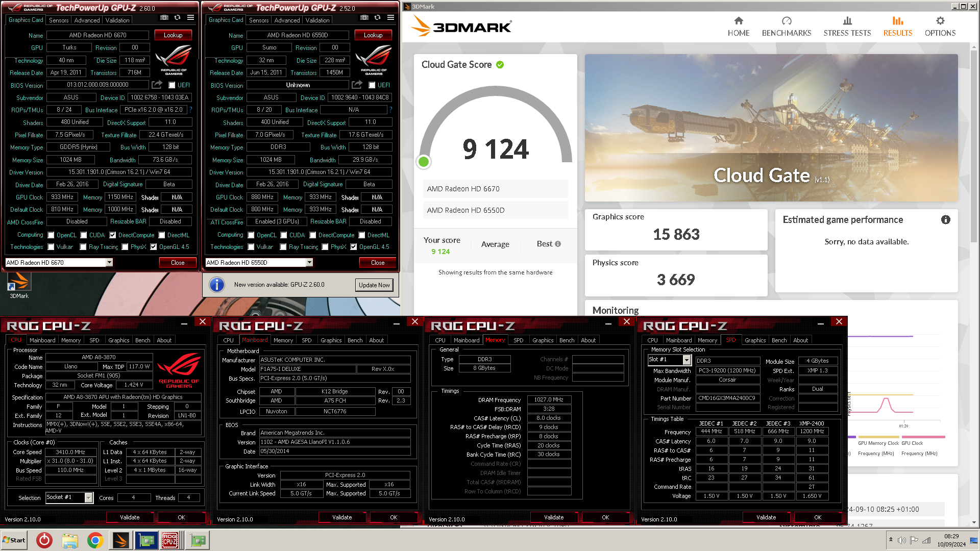Go to 3DMark HOME
Viewport: 980px width, 551px height.
739,27
